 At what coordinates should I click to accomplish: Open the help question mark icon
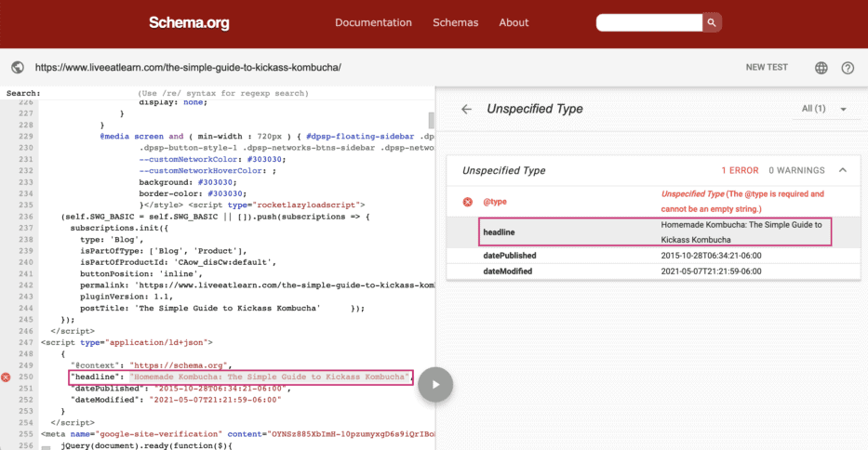(848, 68)
